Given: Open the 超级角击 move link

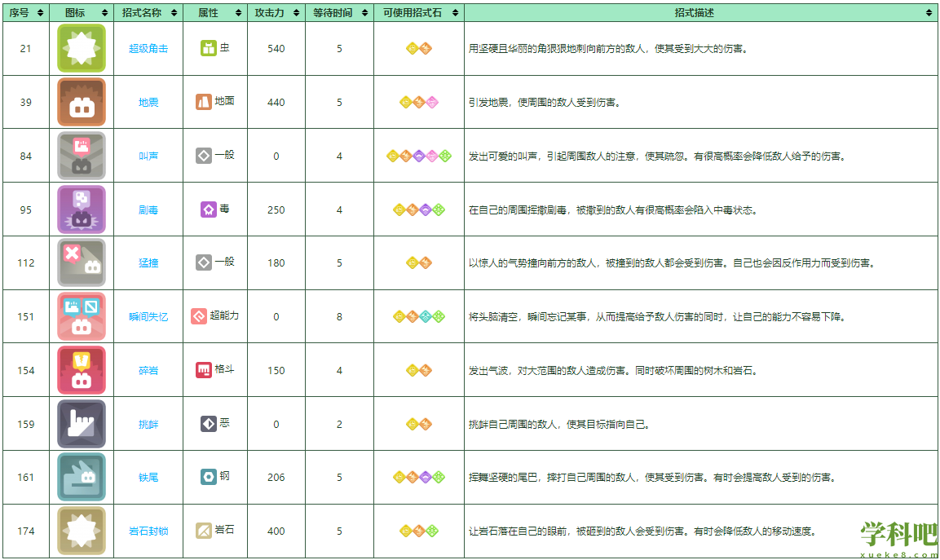Looking at the screenshot, I should click(148, 49).
